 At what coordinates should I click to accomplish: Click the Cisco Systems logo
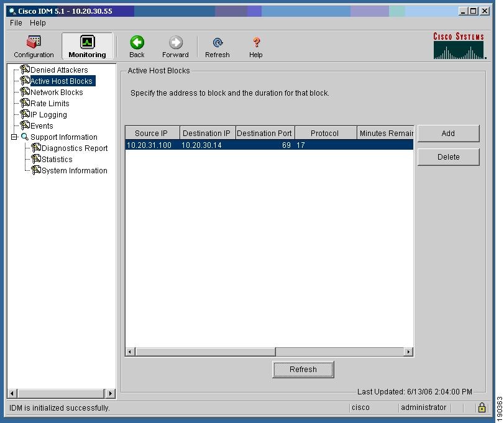coord(459,45)
